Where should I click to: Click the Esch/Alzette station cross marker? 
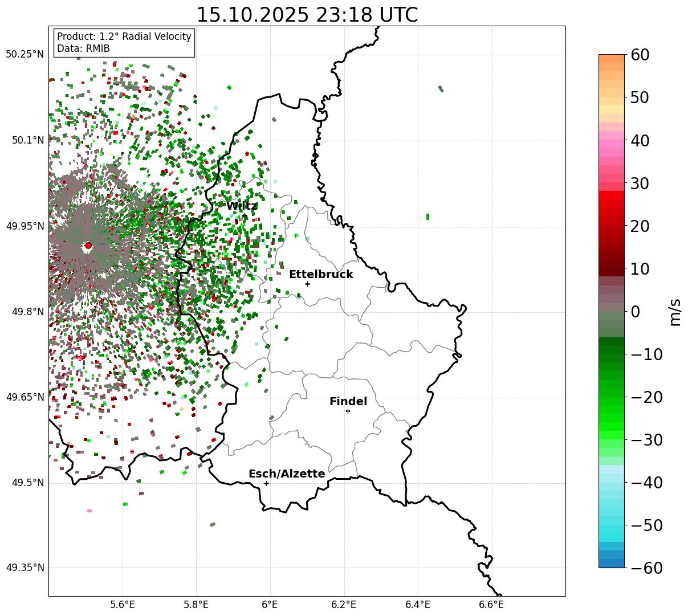pos(266,483)
